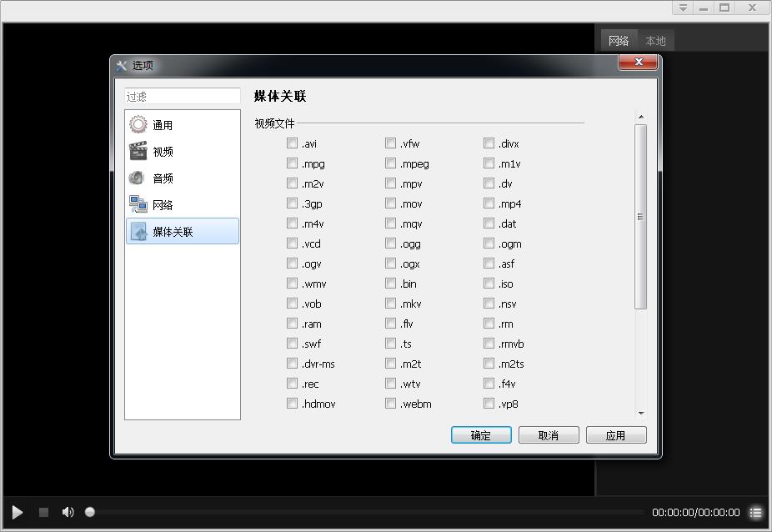Click the vertical scrollbar thumb
Viewport: 772px width, 532px height.
[x=640, y=217]
